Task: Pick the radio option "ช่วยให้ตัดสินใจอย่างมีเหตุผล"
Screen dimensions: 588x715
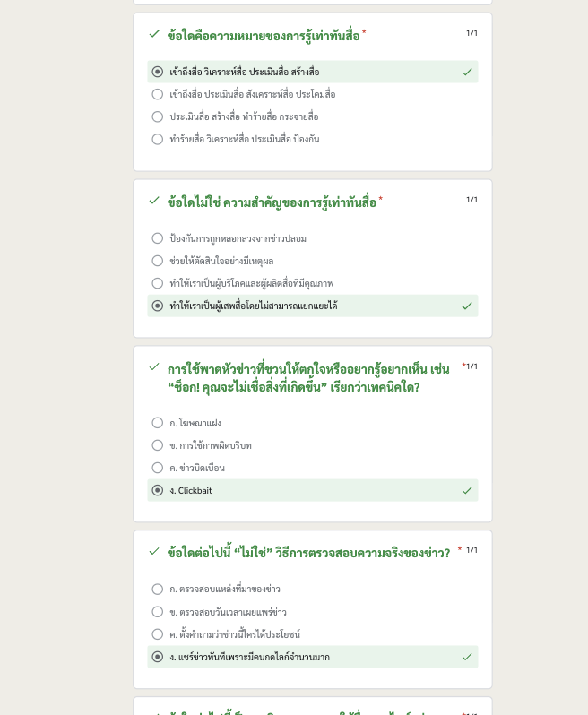Action: [158, 261]
